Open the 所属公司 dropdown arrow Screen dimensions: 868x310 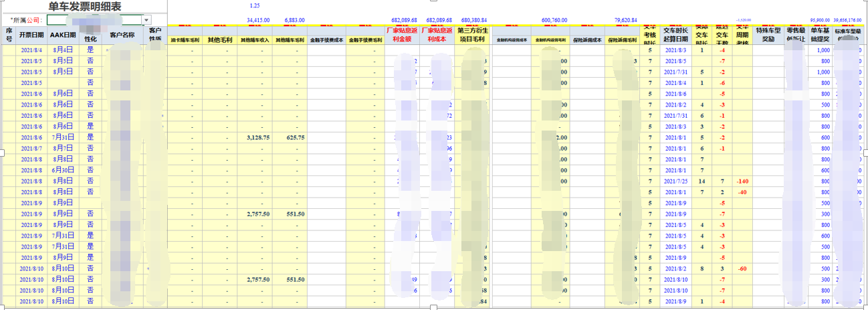pyautogui.click(x=146, y=20)
